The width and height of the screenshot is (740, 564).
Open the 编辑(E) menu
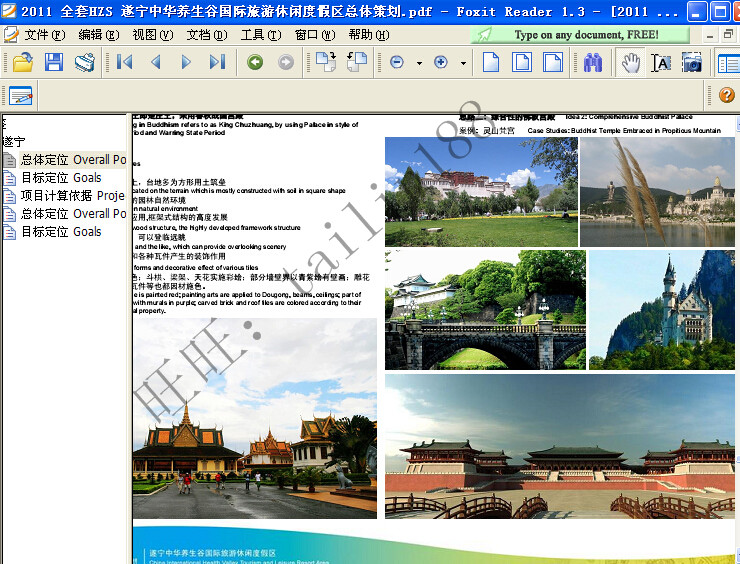pos(99,34)
